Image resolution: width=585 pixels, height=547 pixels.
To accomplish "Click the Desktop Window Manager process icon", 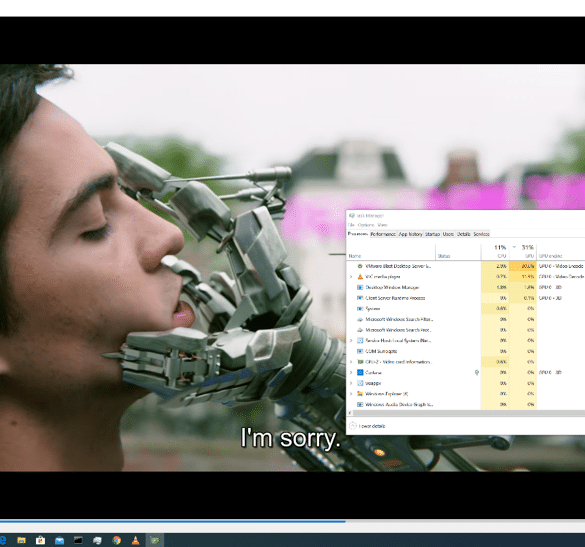I will point(360,287).
